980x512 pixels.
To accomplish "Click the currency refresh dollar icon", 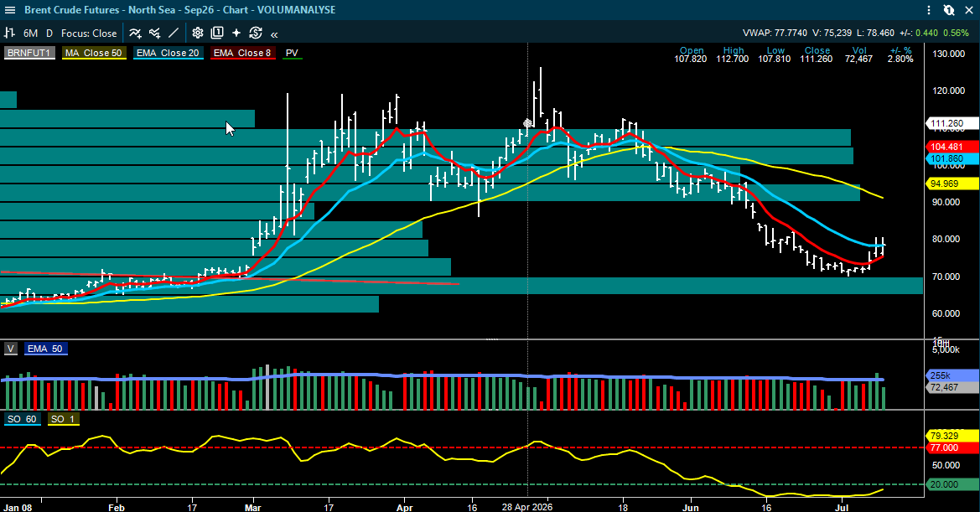I will [x=256, y=33].
